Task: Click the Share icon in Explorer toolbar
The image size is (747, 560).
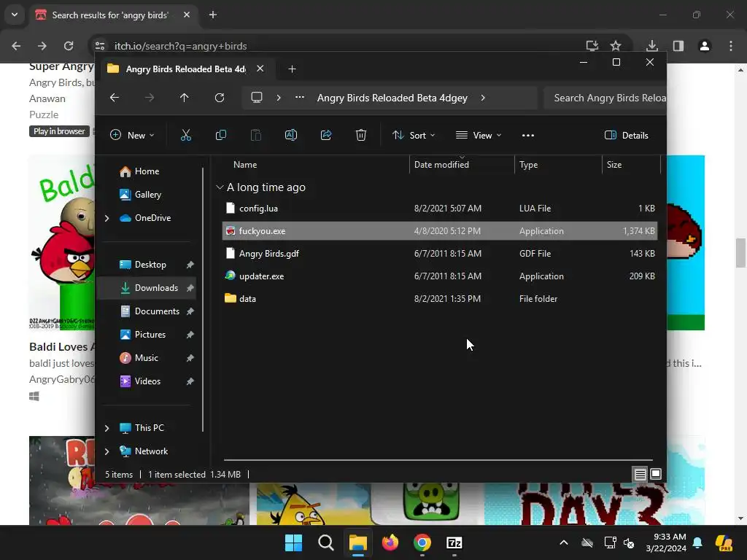Action: pos(326,135)
